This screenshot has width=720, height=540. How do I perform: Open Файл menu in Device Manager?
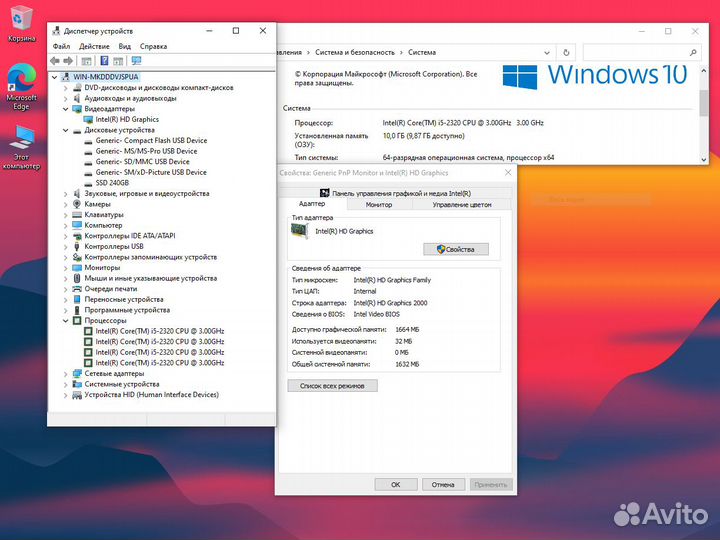61,46
